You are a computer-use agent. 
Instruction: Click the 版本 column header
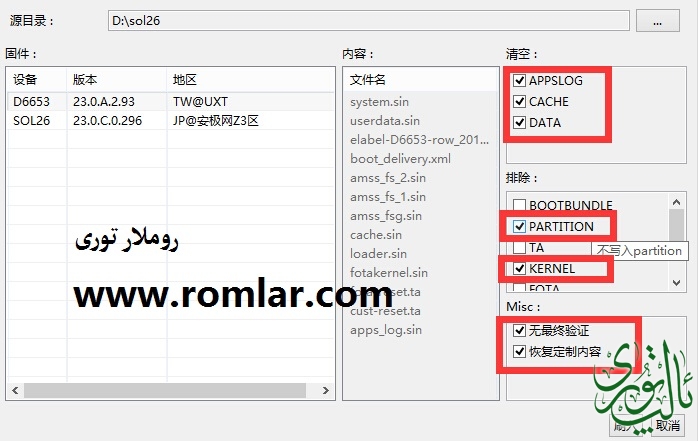click(x=117, y=80)
